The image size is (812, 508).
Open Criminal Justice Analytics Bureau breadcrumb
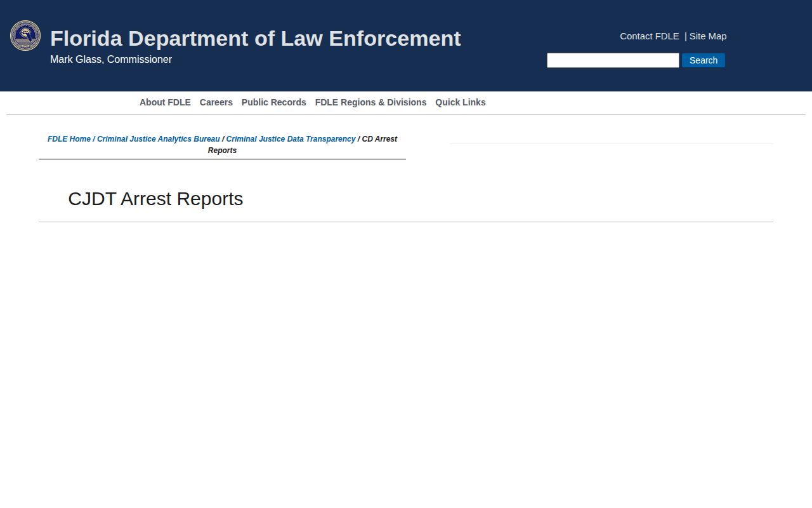pyautogui.click(x=159, y=139)
